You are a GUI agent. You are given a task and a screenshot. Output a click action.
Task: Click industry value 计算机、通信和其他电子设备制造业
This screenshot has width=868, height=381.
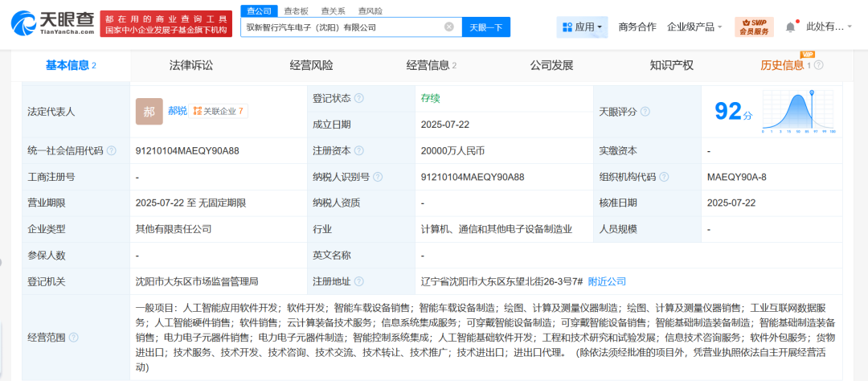coord(496,229)
